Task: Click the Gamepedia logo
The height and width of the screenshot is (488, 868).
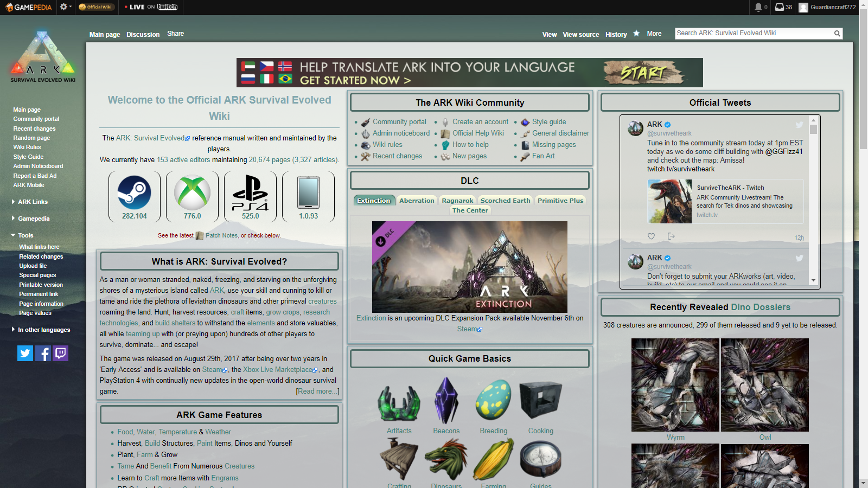Action: tap(29, 7)
